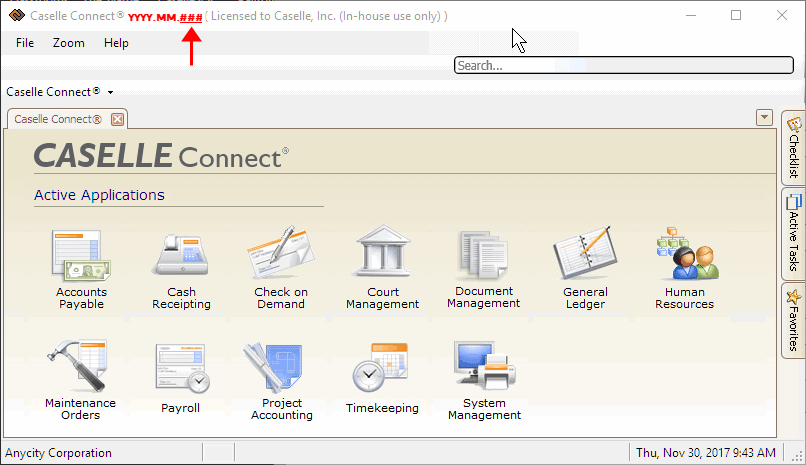Open the Favorites side panel
Screen dimensions: 806x465
tap(794, 320)
